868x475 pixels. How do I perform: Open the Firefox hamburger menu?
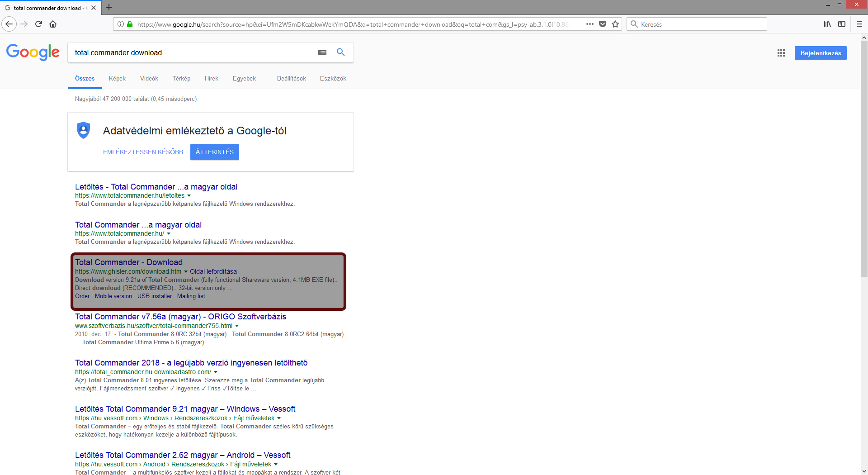(859, 24)
